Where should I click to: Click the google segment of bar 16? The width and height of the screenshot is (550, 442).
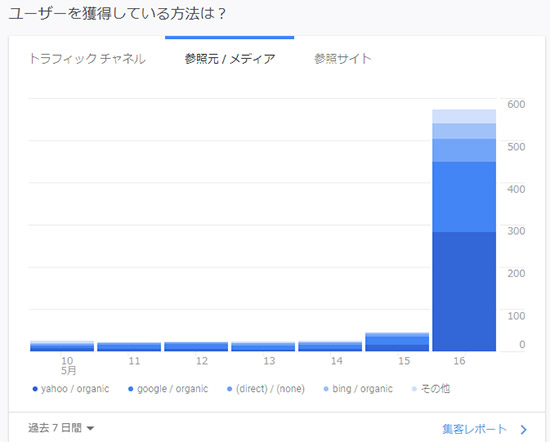click(464, 197)
